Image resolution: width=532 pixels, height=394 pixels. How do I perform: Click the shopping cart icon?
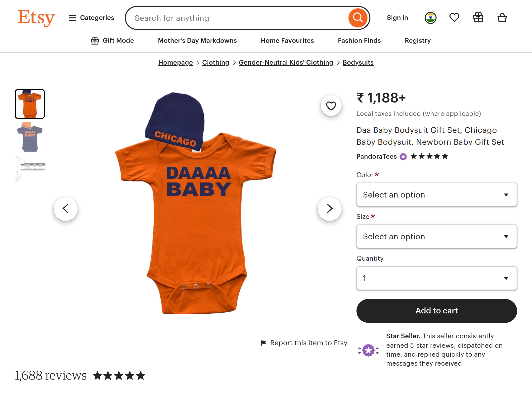502,17
